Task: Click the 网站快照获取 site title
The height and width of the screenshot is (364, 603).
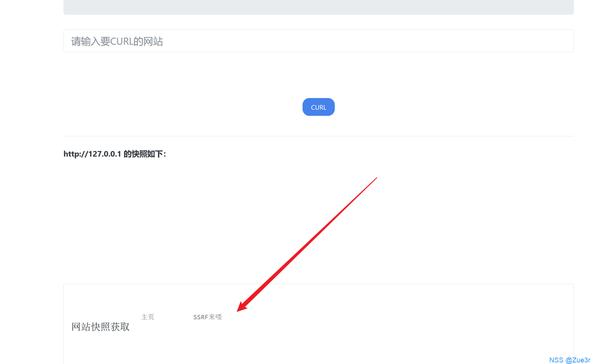Action: pos(100,327)
